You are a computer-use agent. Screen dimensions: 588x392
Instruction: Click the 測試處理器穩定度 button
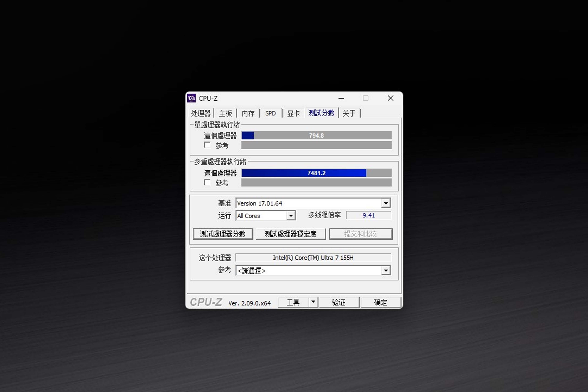[291, 234]
